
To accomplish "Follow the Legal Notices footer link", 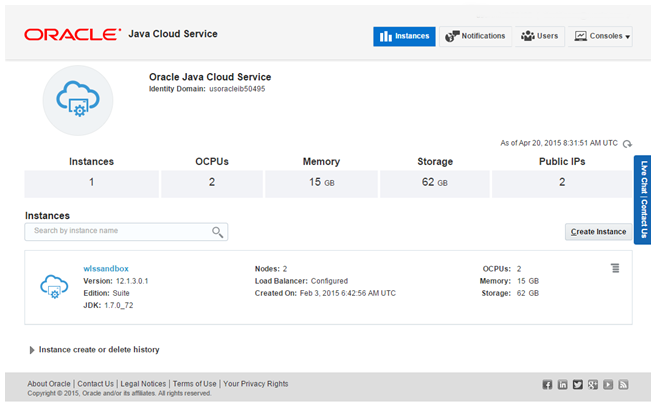I will (x=143, y=384).
